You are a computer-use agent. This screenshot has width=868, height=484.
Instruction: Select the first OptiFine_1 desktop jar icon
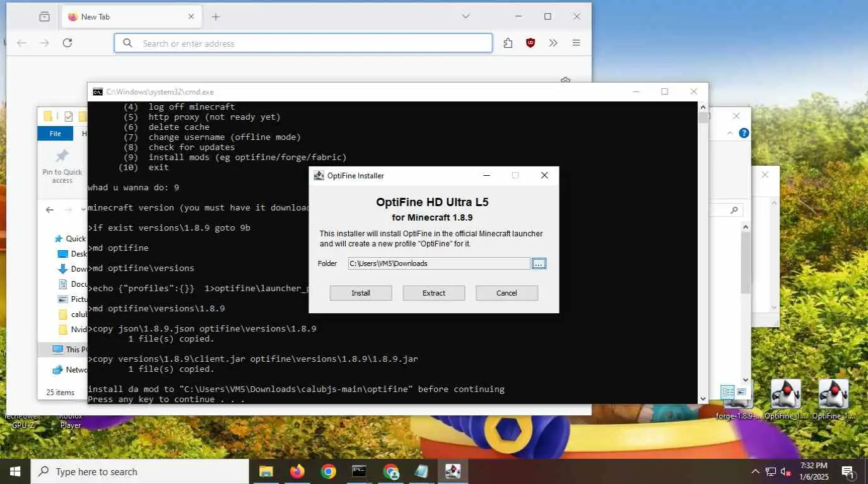tap(785, 401)
